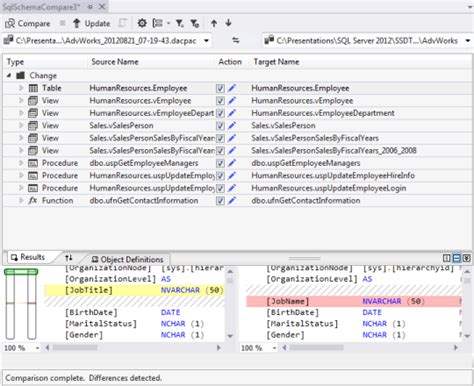Screen dimensions: 474x386
Task: Click the highlighted [JobName] line
Action: point(354,301)
